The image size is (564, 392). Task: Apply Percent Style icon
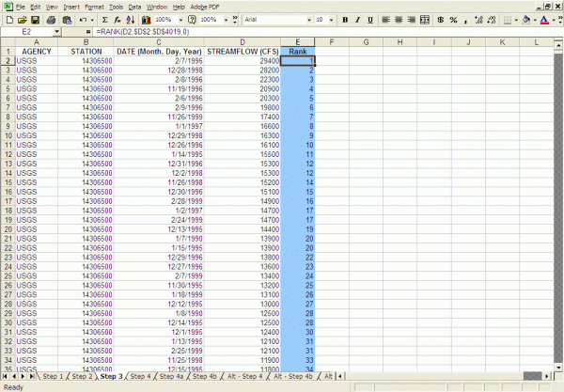click(x=454, y=20)
